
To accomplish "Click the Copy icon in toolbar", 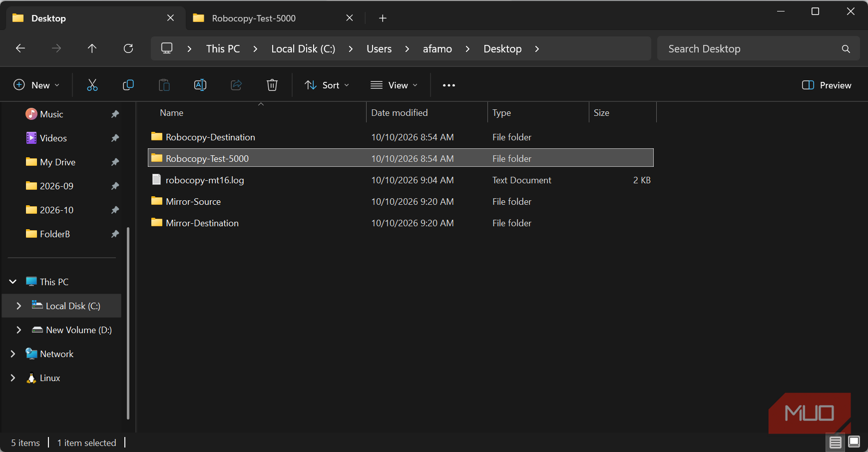I will click(x=128, y=85).
